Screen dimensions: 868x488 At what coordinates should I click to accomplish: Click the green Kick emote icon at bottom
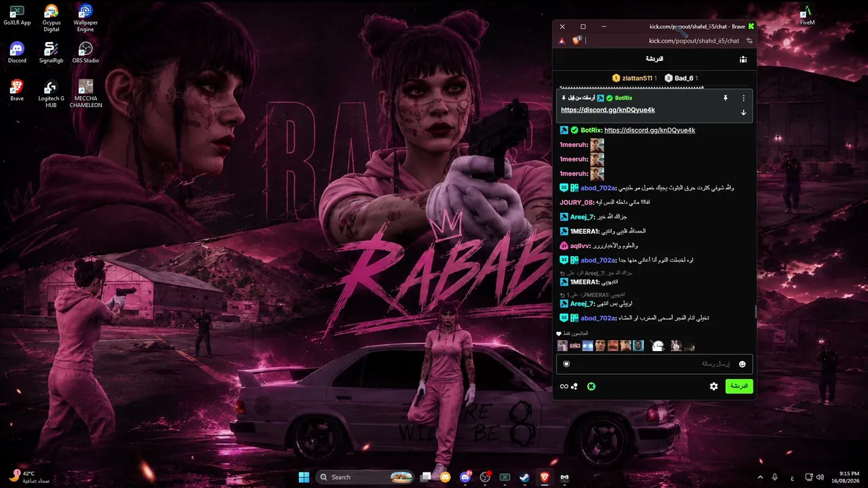click(x=591, y=386)
